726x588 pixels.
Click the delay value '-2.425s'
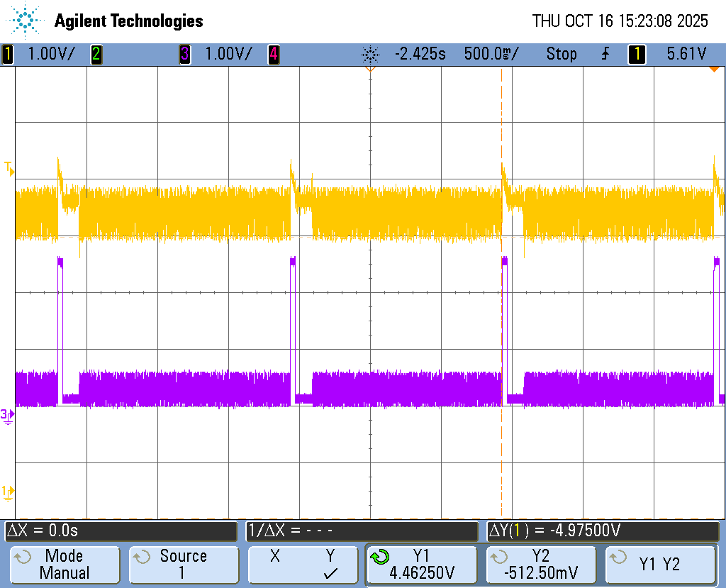click(420, 54)
